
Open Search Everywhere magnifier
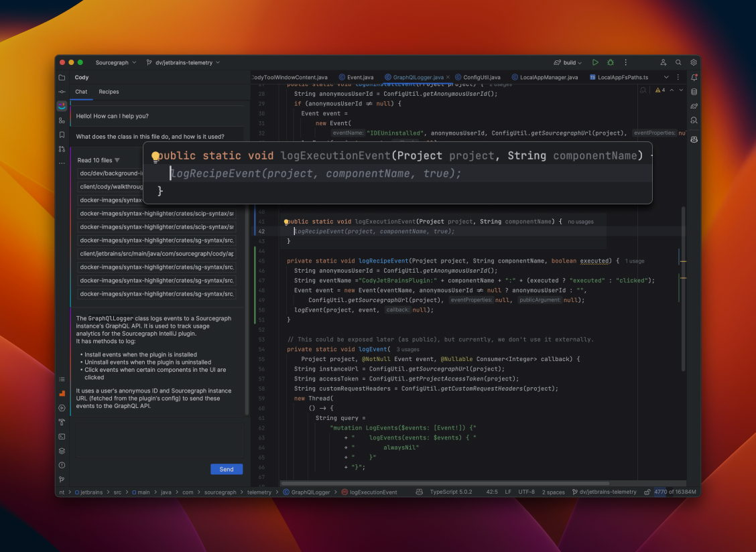(678, 63)
